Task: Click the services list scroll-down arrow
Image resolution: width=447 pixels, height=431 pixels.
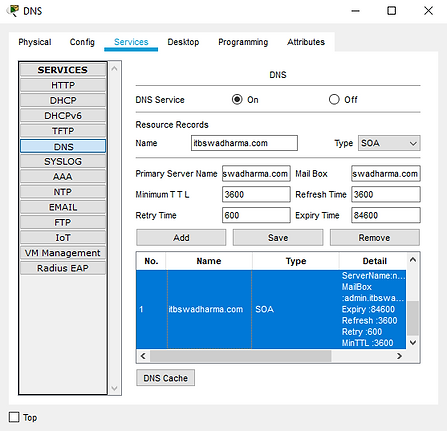Action: [114, 388]
